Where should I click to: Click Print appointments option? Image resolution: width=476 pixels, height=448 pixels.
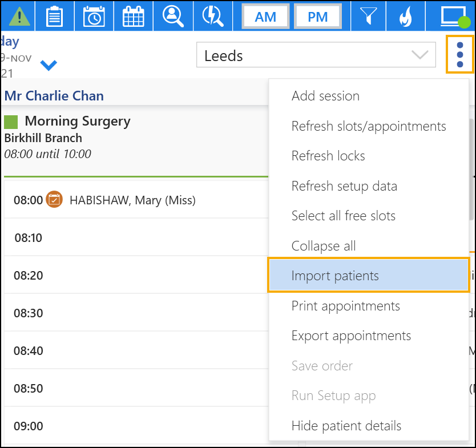point(345,306)
